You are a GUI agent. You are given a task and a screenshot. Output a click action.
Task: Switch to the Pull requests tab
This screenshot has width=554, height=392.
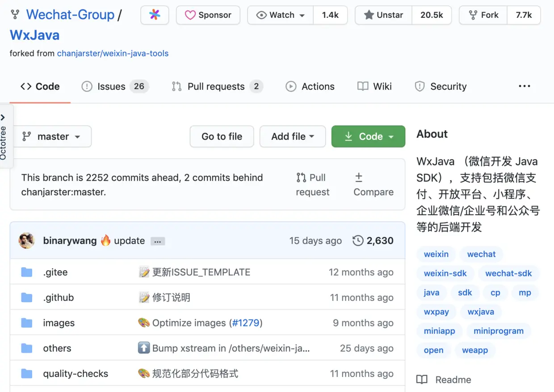[x=218, y=86]
